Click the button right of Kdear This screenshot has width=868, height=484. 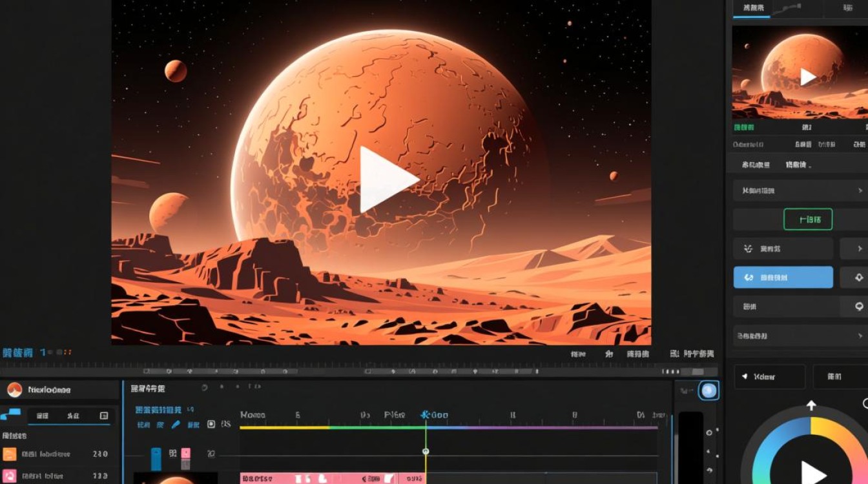pos(840,376)
